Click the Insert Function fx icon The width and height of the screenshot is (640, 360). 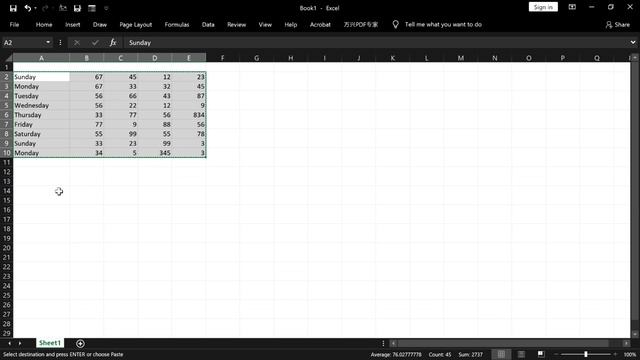pos(113,42)
